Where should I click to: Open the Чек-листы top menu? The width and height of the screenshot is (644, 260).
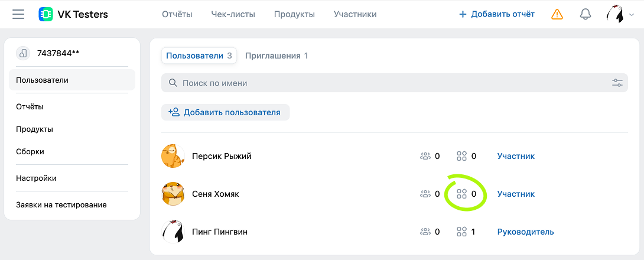tap(233, 14)
